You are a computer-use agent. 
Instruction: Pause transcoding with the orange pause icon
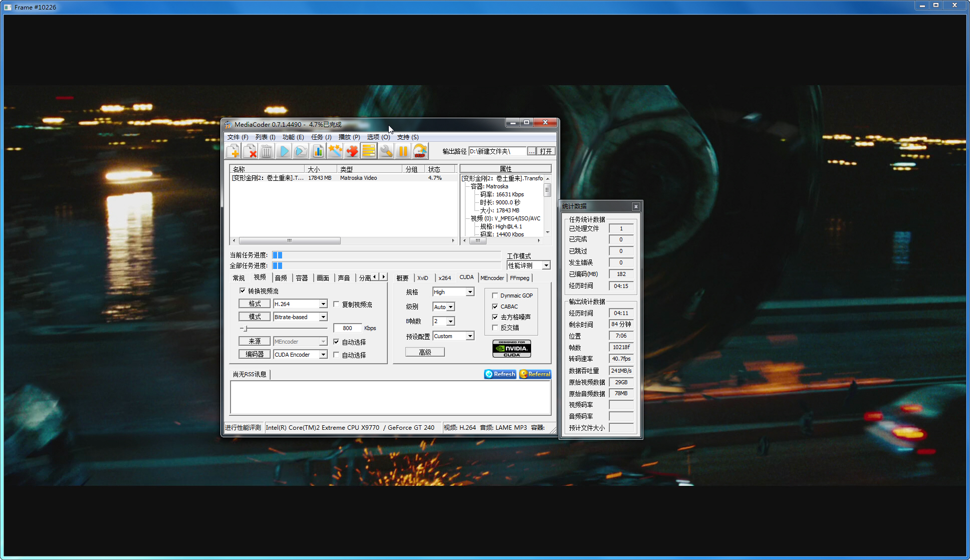[403, 151]
